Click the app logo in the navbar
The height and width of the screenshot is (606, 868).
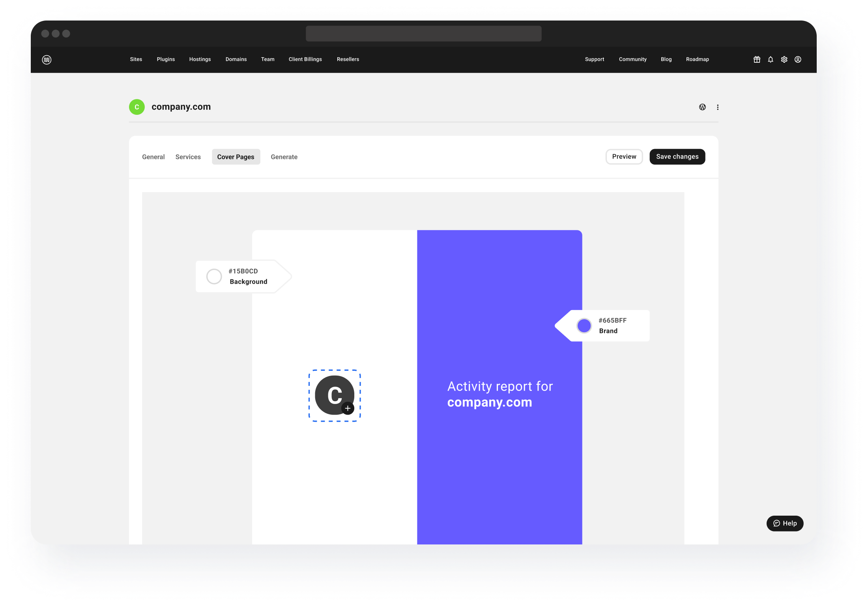click(x=47, y=60)
